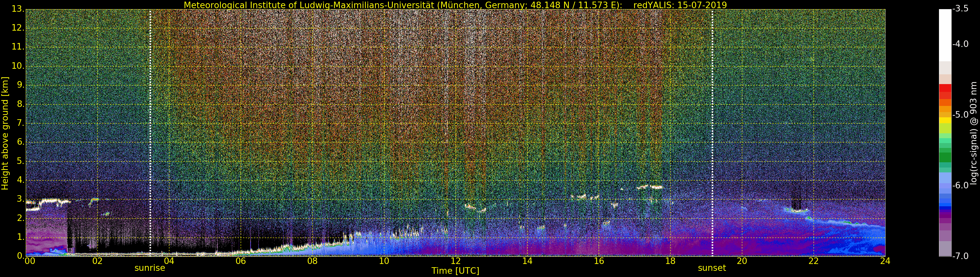980x277 pixels.
Task: Click the cloud streak near 3.7 km before 18 UTC
Action: pyautogui.click(x=650, y=187)
